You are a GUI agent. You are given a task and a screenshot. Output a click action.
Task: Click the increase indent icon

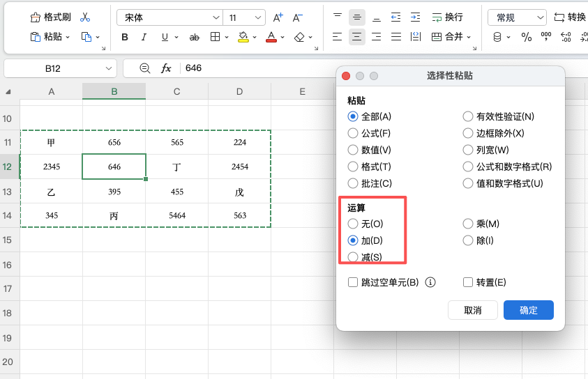click(x=415, y=17)
